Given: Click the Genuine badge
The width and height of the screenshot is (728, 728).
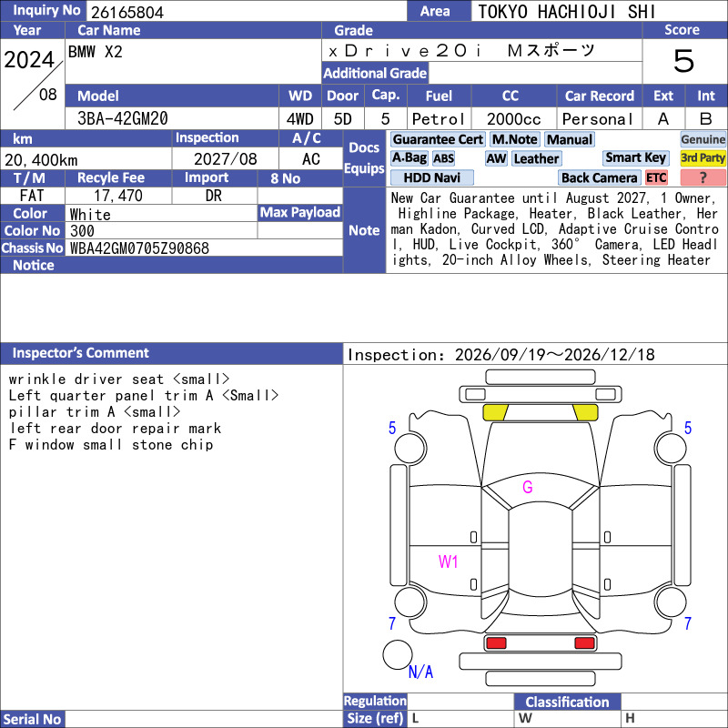Looking at the screenshot, I should point(703,139).
